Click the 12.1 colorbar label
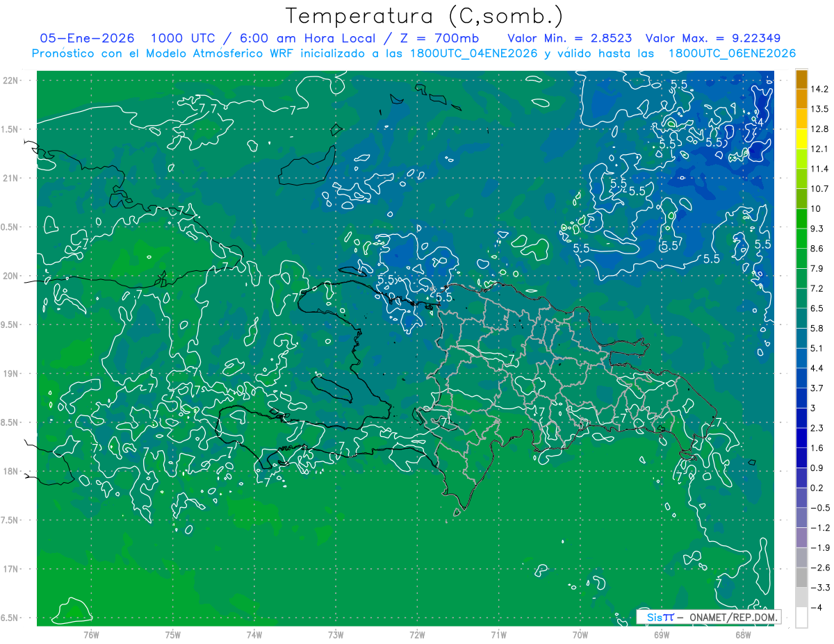Image resolution: width=834 pixels, height=644 pixels. [x=819, y=149]
